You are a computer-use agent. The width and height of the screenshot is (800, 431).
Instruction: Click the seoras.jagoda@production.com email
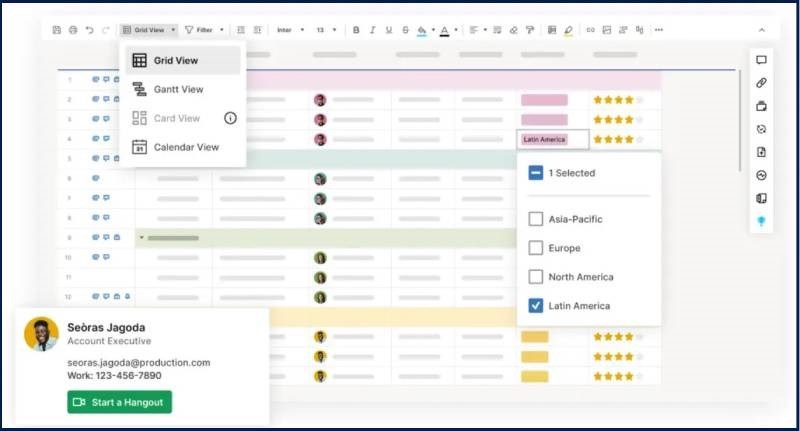pyautogui.click(x=139, y=363)
